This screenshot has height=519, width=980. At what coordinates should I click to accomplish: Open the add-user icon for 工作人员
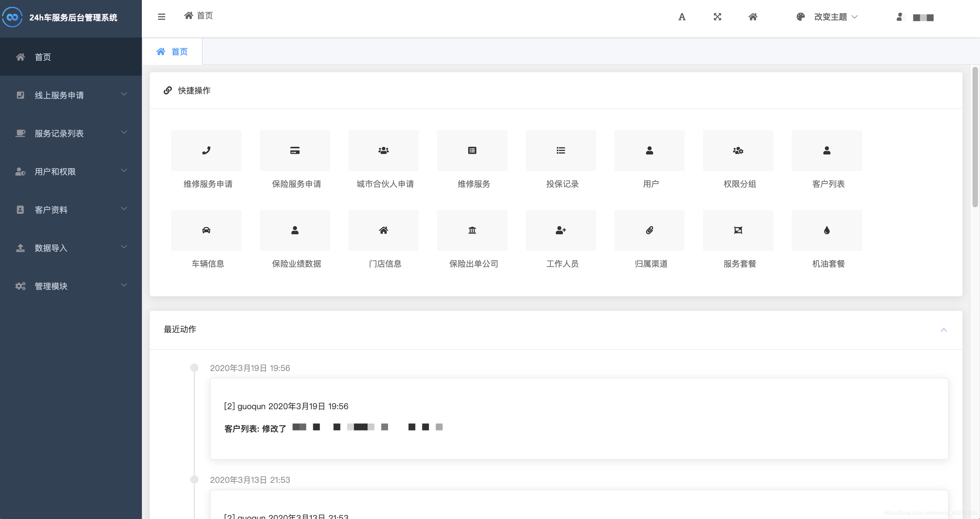tap(561, 230)
